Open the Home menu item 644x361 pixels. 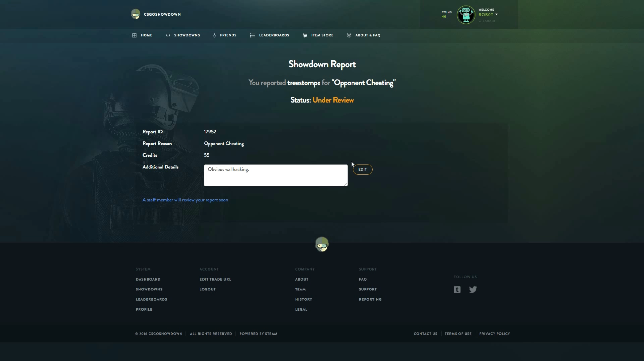142,35
